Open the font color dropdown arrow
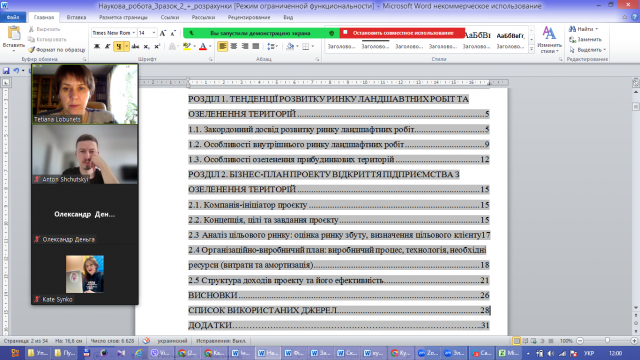 point(210,47)
